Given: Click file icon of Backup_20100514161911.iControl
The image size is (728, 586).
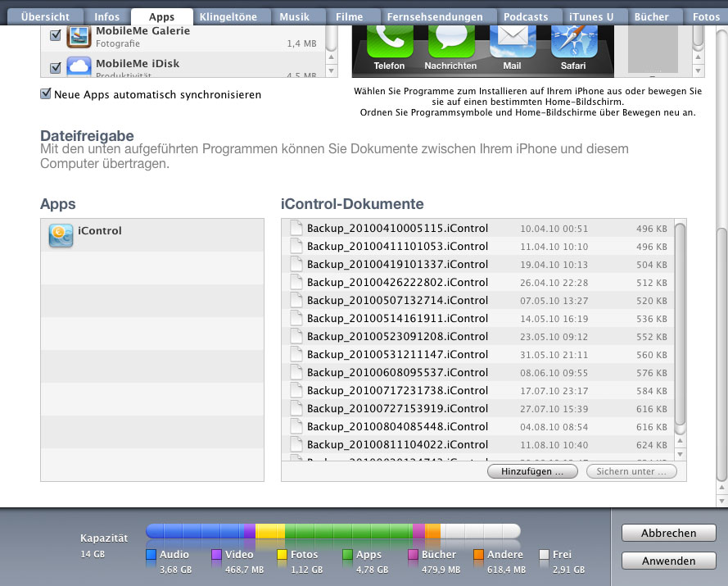Looking at the screenshot, I should tap(296, 318).
